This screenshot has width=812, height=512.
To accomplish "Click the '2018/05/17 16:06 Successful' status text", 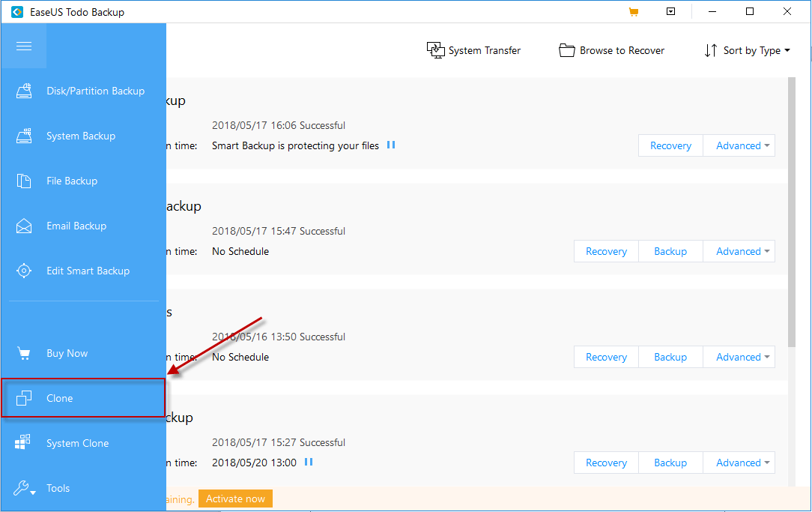I will click(279, 125).
